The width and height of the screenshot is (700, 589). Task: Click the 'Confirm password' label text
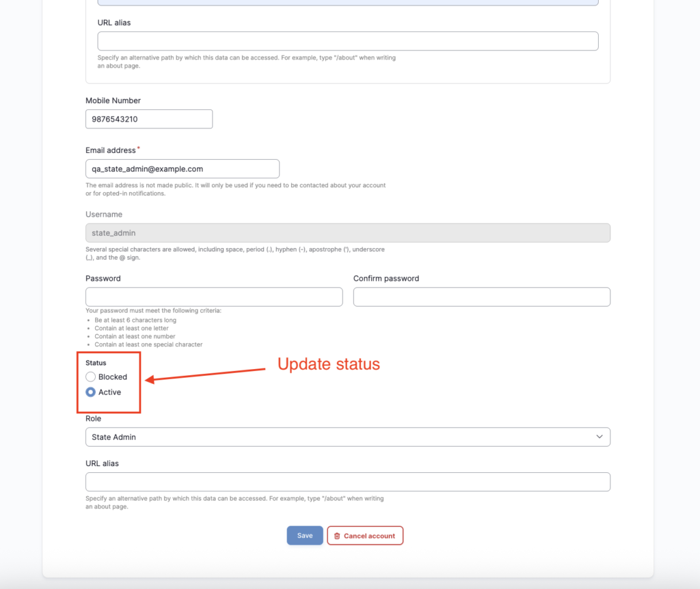click(x=386, y=278)
